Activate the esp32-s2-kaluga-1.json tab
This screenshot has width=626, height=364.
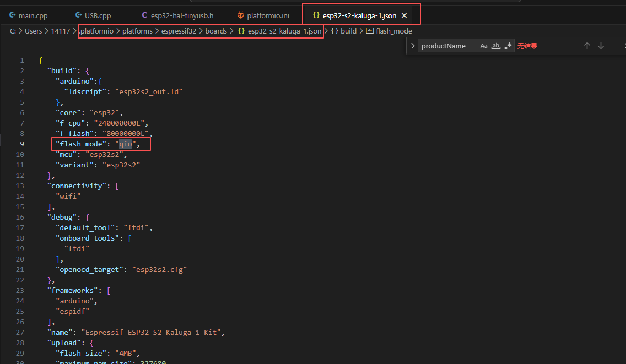[x=359, y=15]
